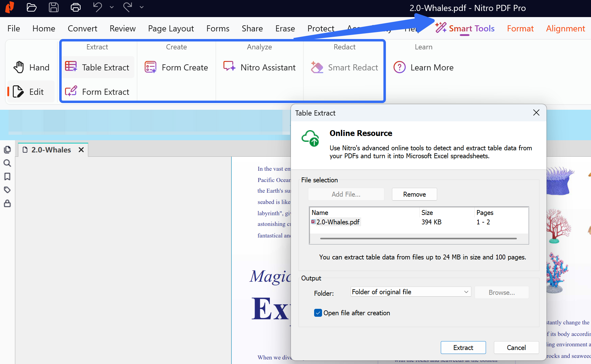The height and width of the screenshot is (364, 591).
Task: Open the Page Layout tab
Action: [171, 28]
